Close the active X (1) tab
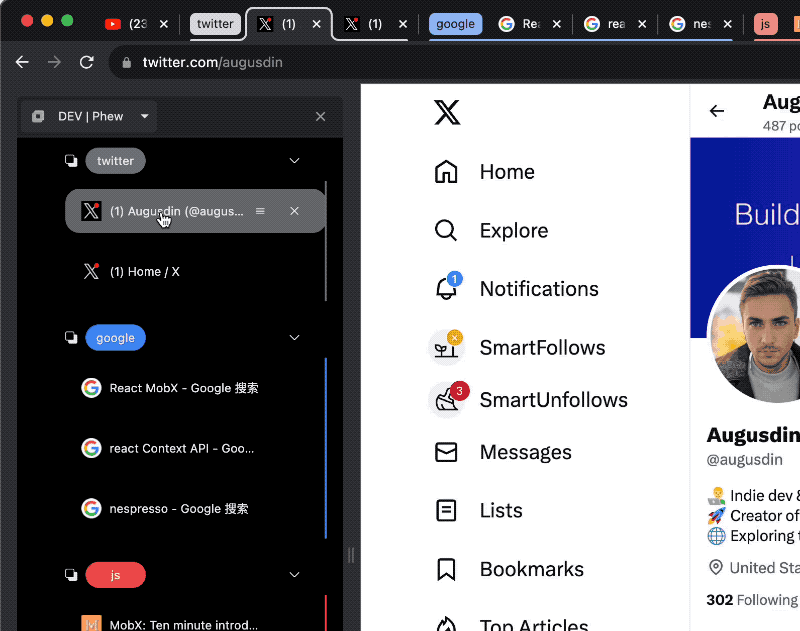The height and width of the screenshot is (631, 800). [x=317, y=24]
